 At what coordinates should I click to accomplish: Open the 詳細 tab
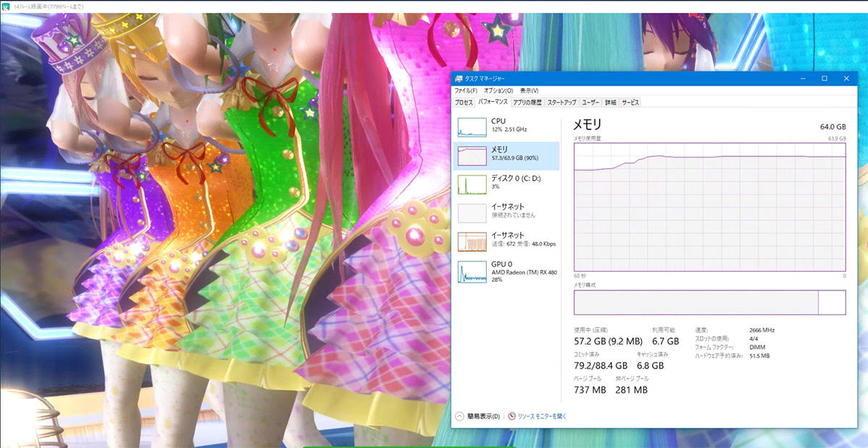610,103
